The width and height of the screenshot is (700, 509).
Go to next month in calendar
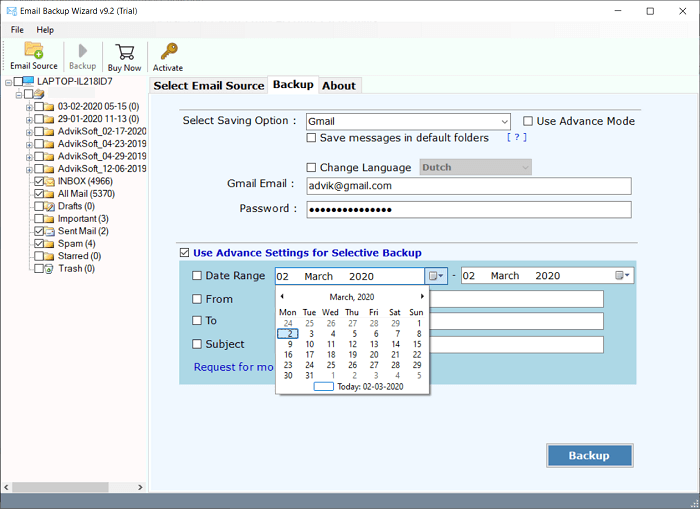click(422, 296)
